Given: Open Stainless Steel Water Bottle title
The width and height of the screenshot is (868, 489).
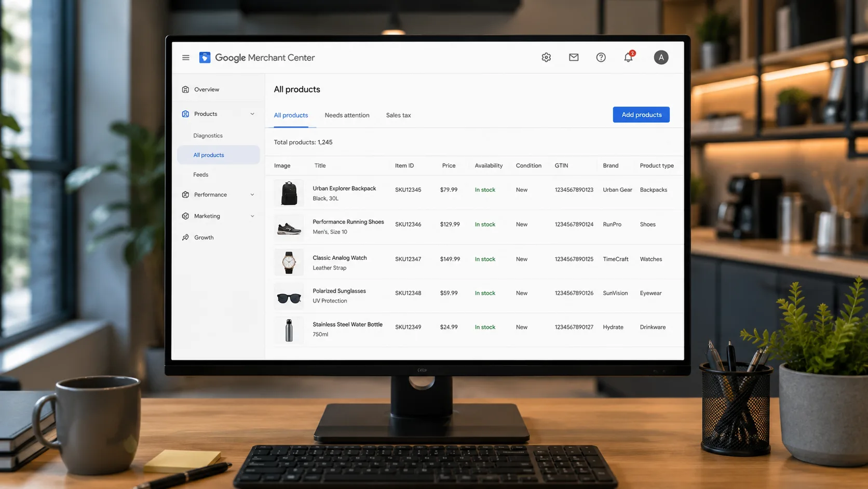Looking at the screenshot, I should pos(347,324).
